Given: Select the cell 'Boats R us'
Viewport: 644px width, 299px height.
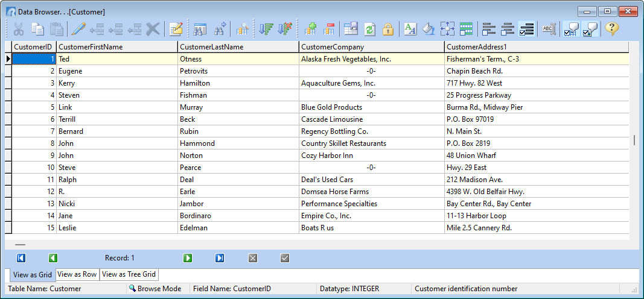Looking at the screenshot, I should point(372,228).
